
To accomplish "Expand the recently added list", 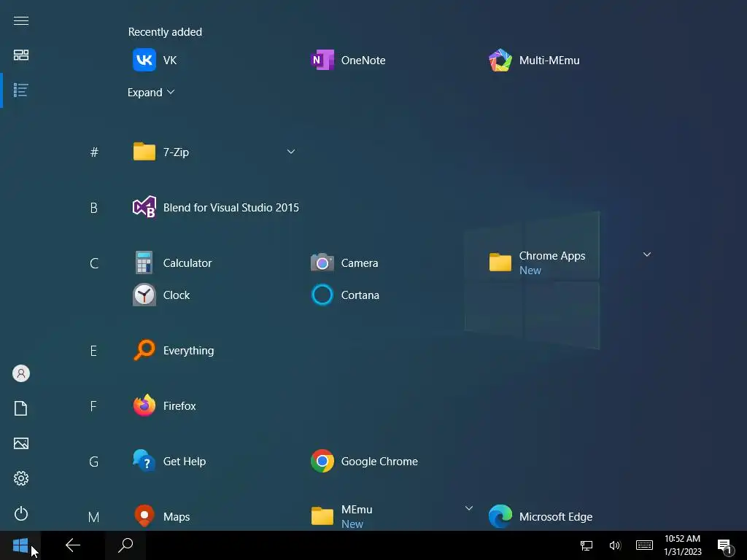I will coord(151,93).
